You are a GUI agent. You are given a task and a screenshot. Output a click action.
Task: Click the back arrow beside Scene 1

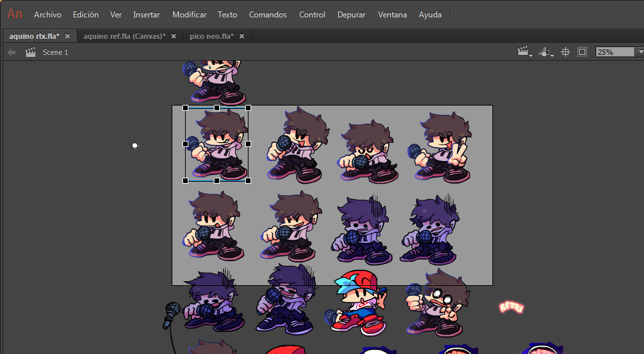tap(11, 52)
